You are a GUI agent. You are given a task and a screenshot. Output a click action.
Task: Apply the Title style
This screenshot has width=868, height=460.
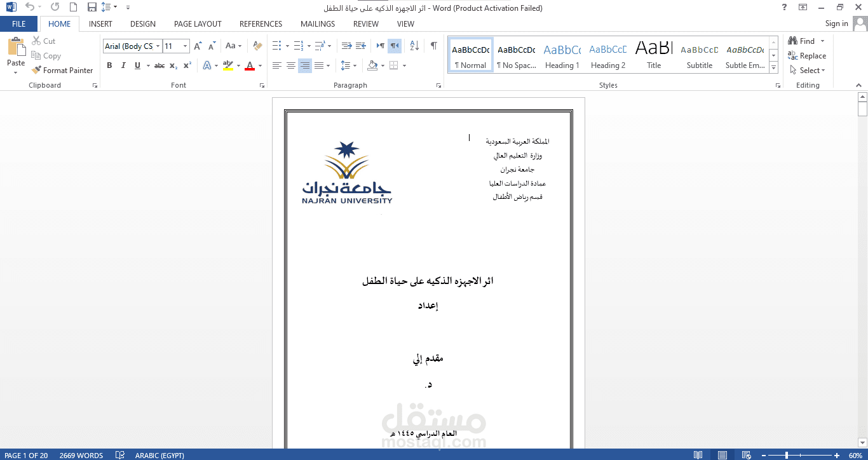coord(654,56)
